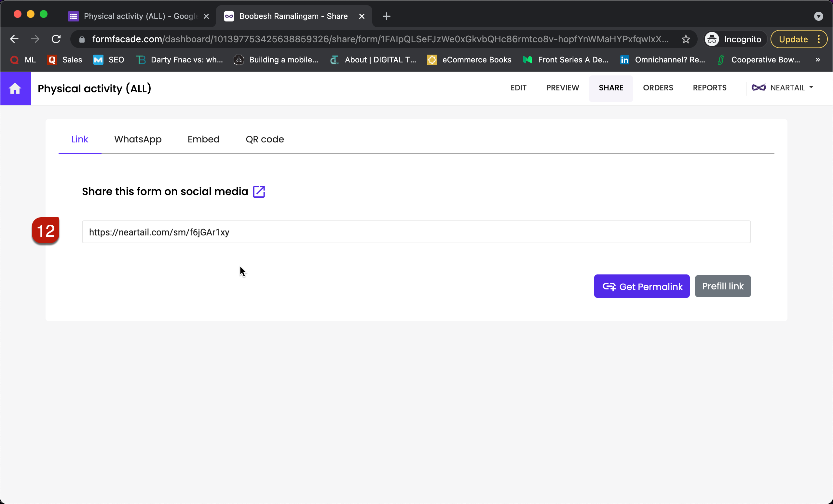The height and width of the screenshot is (504, 833).
Task: Click the Get Permalink button
Action: point(641,286)
